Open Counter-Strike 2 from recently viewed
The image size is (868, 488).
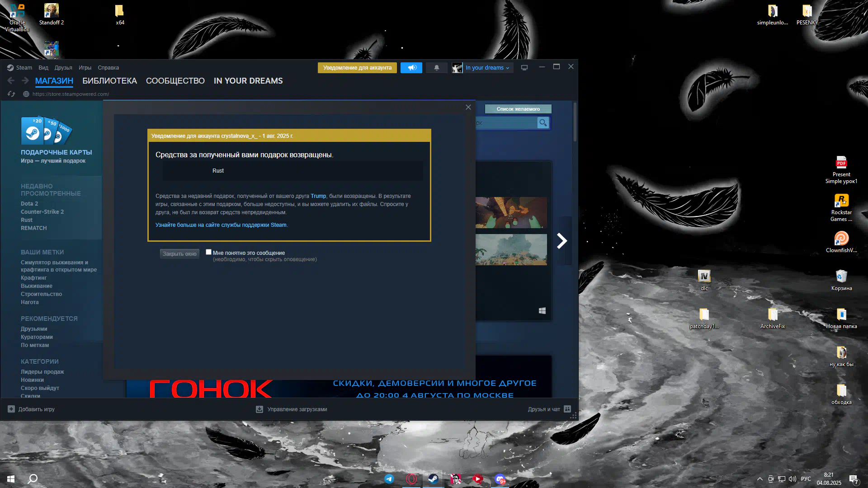[42, 212]
